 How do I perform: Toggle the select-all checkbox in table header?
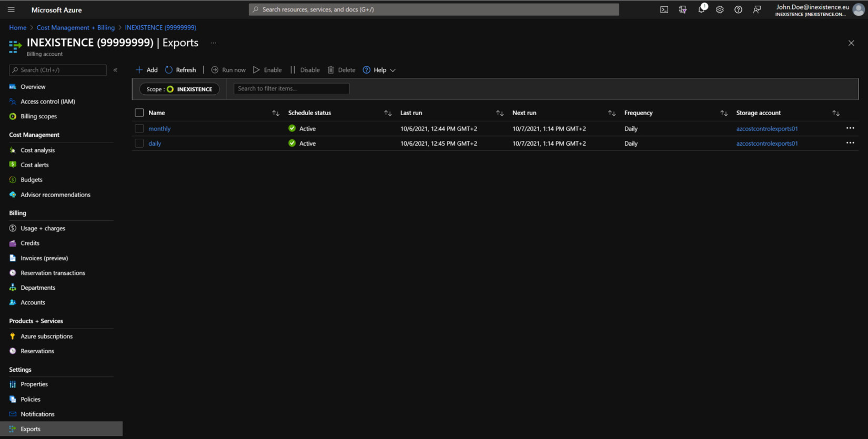[x=139, y=113]
